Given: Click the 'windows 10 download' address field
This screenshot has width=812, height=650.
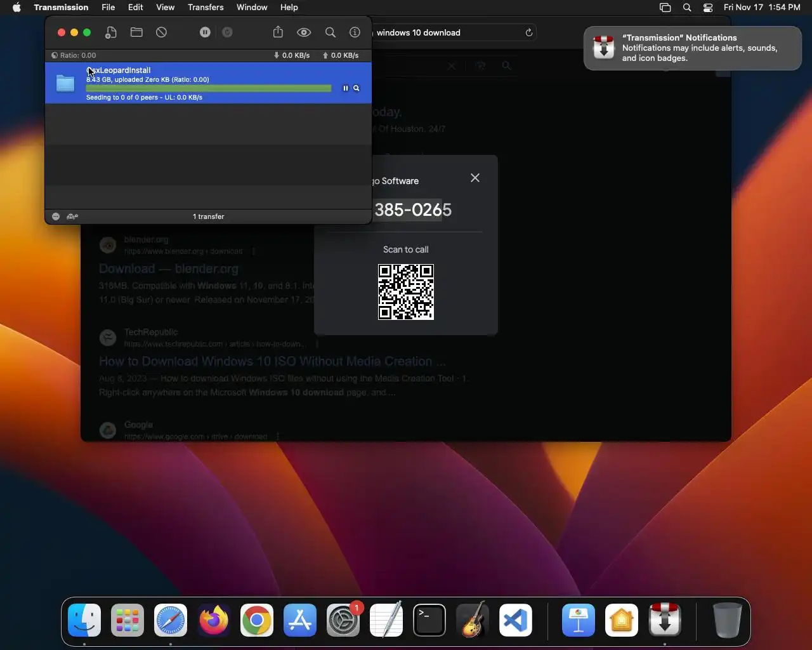Looking at the screenshot, I should point(419,32).
